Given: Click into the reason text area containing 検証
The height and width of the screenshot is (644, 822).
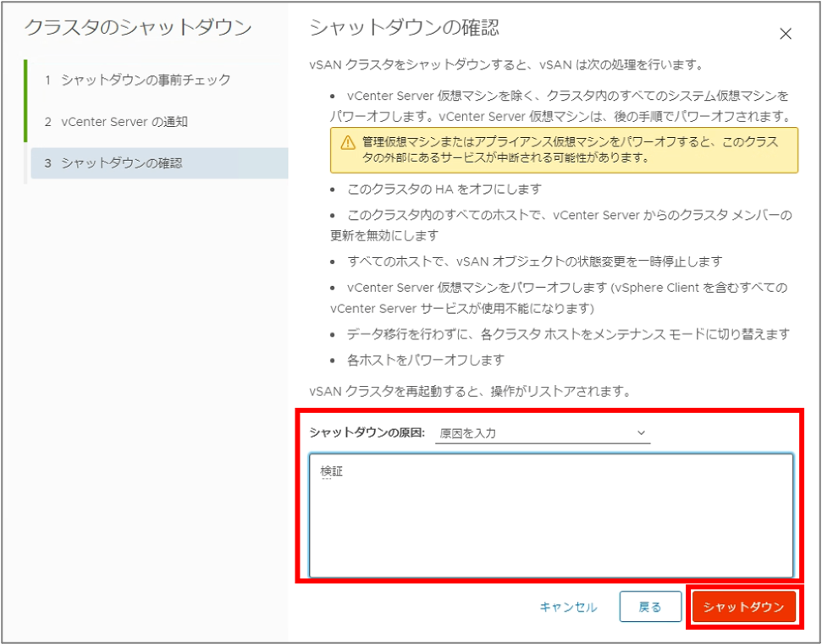Looking at the screenshot, I should (551, 515).
